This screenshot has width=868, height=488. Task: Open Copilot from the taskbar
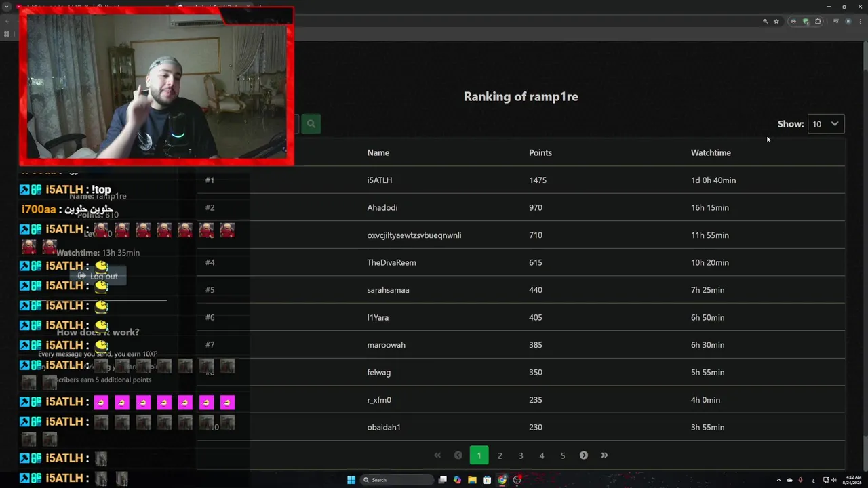[x=457, y=480]
